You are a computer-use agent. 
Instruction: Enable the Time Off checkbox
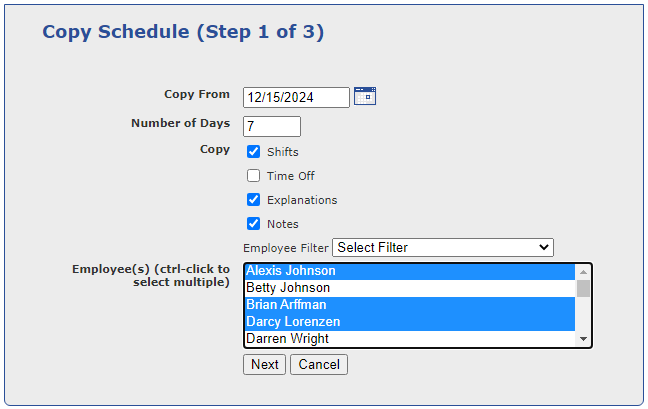(254, 176)
